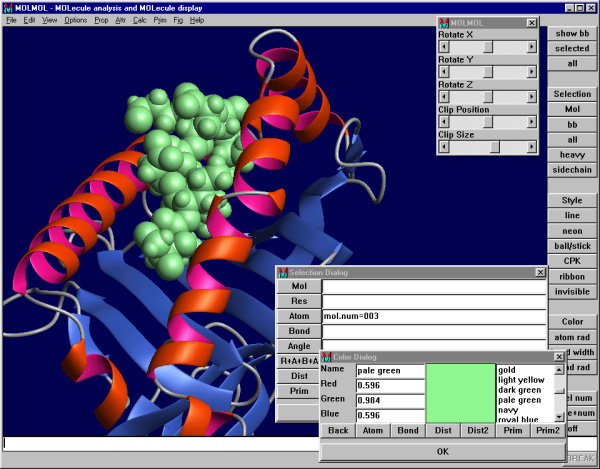
Task: Open the Options menu
Action: click(75, 20)
